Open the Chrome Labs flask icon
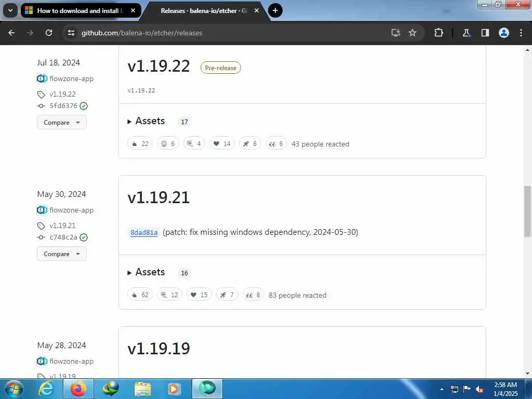This screenshot has width=532, height=399. pyautogui.click(x=466, y=33)
